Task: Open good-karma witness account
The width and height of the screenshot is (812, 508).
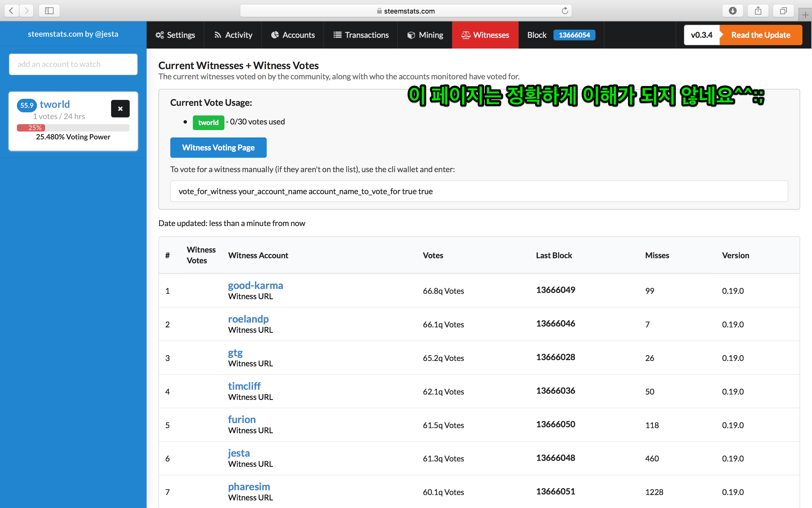Action: [x=256, y=285]
